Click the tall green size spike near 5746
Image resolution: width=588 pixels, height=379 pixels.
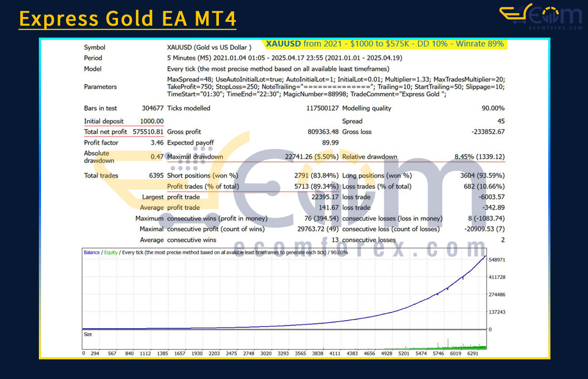[x=448, y=343]
